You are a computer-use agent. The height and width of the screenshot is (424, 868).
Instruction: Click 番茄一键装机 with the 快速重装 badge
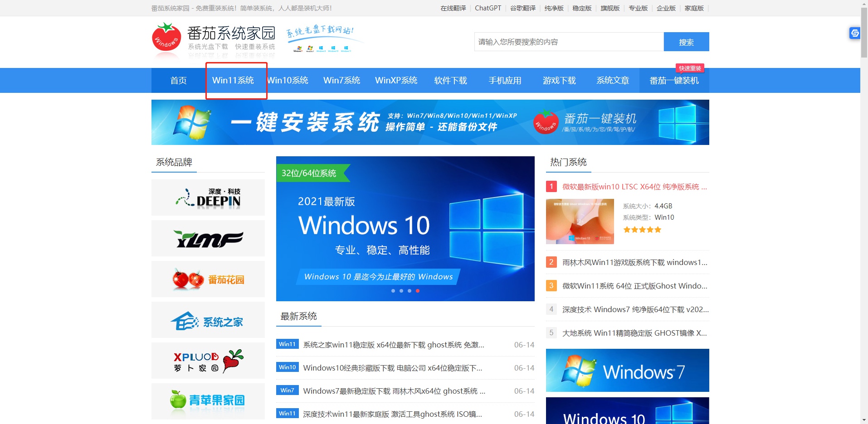(x=674, y=80)
